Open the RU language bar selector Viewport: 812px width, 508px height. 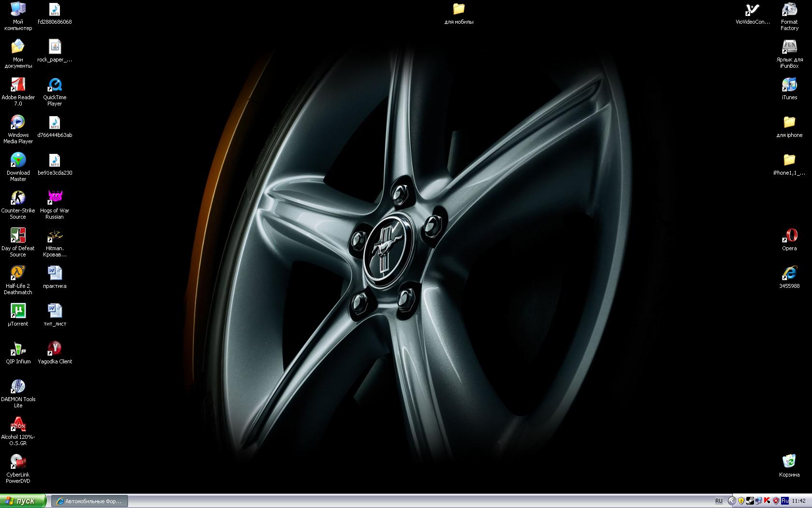tap(719, 501)
